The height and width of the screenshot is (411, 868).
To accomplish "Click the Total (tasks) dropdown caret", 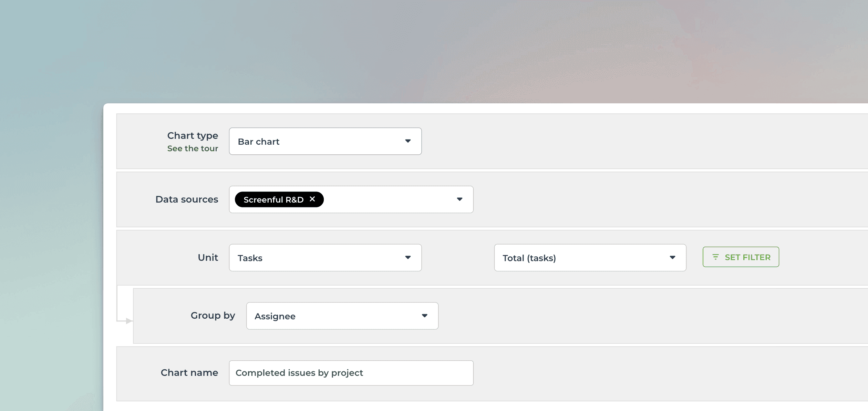I will (672, 257).
